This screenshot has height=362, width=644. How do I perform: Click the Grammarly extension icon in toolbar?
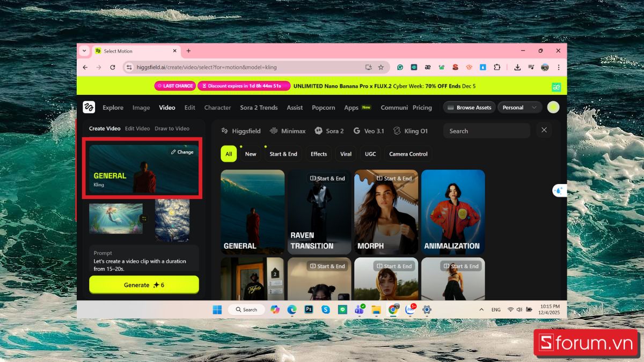[x=400, y=67]
